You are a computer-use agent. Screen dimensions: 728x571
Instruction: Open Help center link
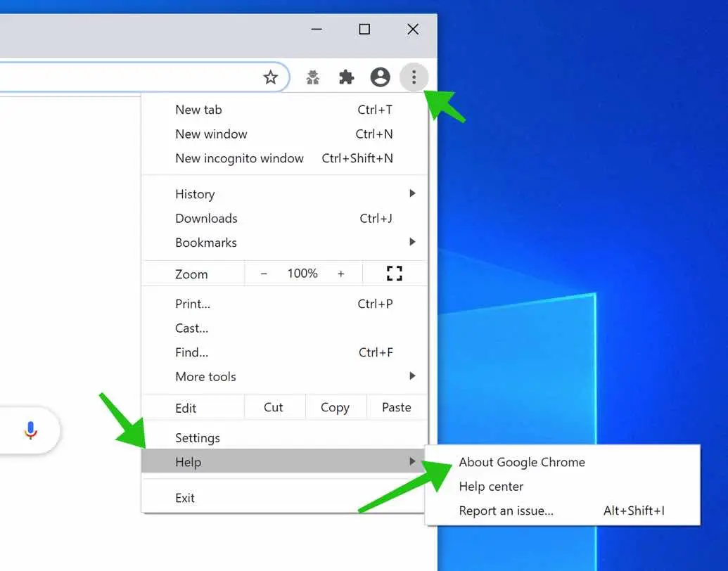tap(491, 487)
